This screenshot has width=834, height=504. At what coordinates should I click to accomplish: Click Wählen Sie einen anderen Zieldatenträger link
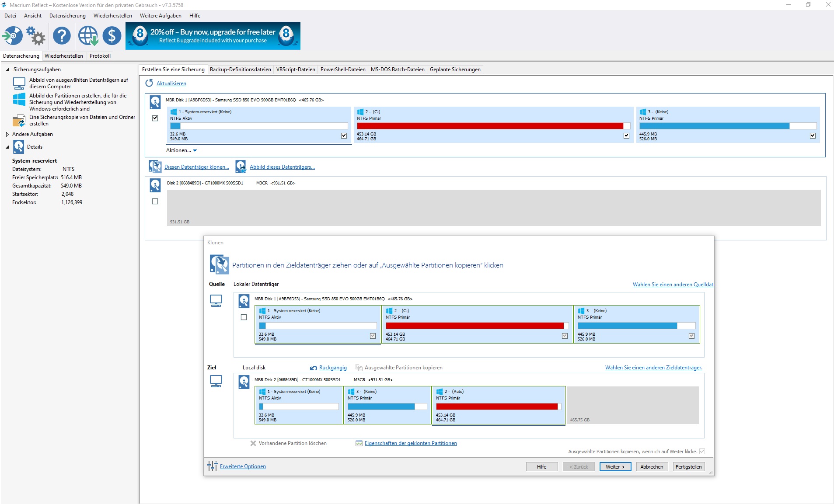[654, 368]
